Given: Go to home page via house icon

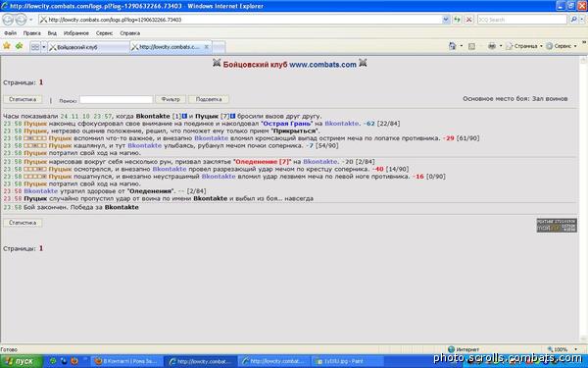Looking at the screenshot, I should (452, 46).
